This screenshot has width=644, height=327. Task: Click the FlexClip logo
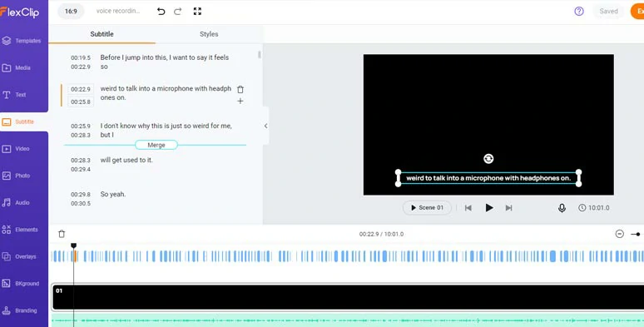point(20,12)
